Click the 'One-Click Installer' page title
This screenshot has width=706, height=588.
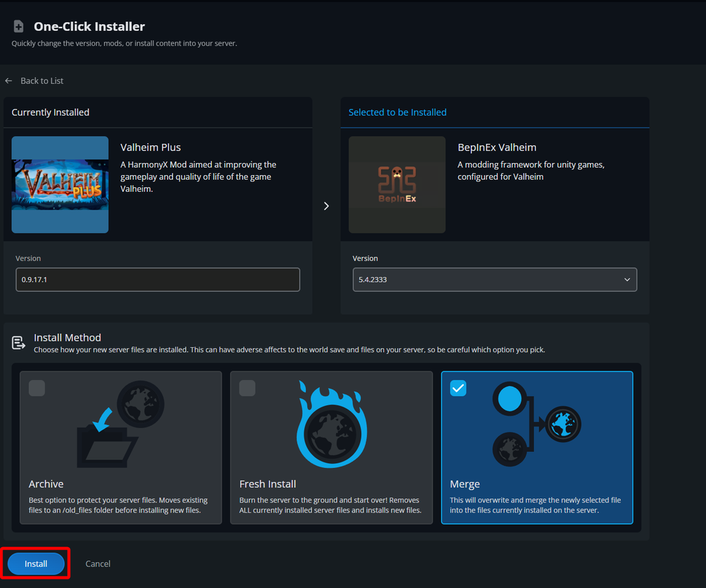pos(89,27)
